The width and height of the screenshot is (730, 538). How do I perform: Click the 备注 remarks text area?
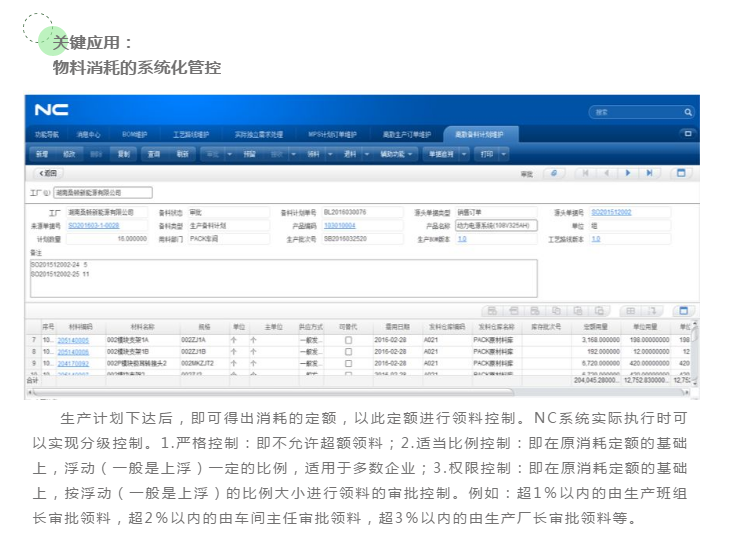click(284, 278)
